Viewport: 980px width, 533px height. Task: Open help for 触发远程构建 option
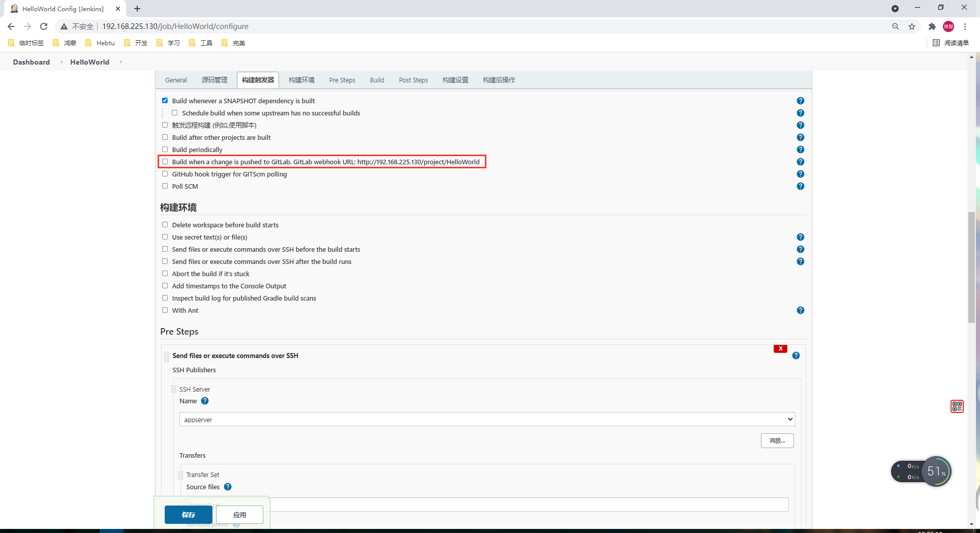click(x=800, y=125)
